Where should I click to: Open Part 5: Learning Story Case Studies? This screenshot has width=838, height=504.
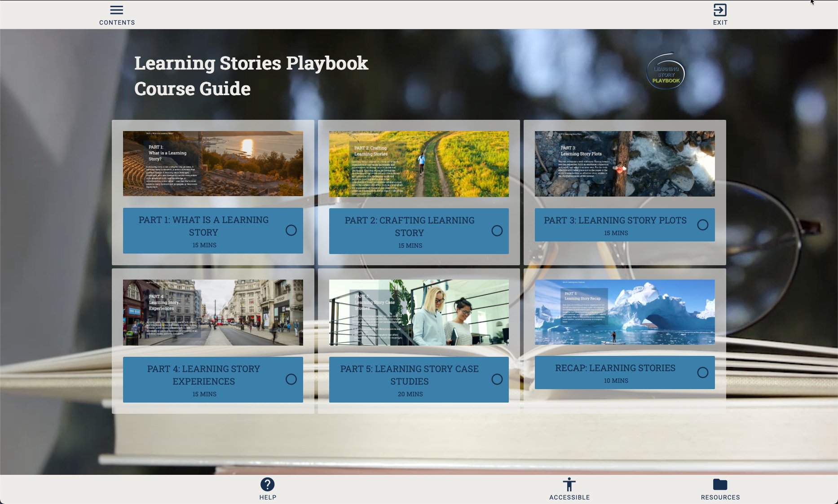[419, 380]
